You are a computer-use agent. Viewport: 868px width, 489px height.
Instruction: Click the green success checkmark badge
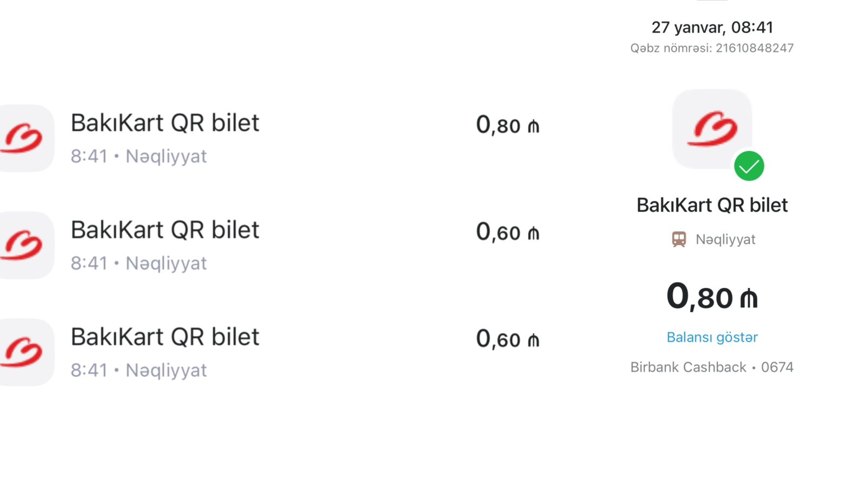(749, 166)
